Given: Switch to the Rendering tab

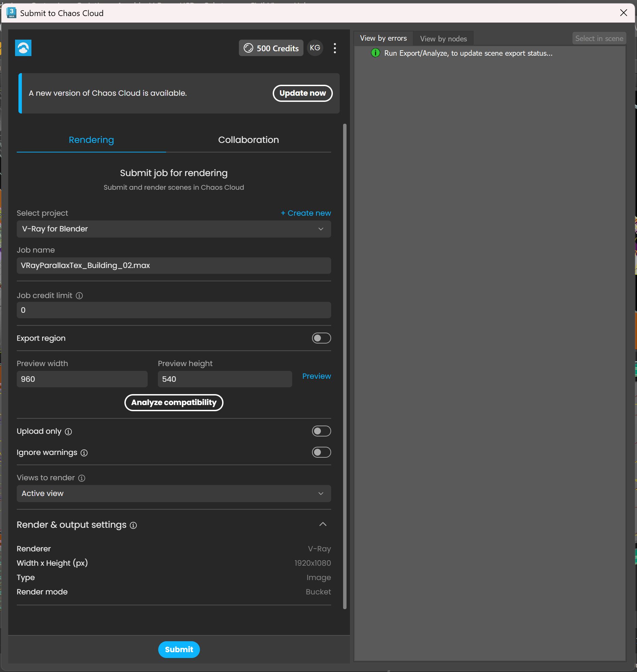Looking at the screenshot, I should coord(91,140).
